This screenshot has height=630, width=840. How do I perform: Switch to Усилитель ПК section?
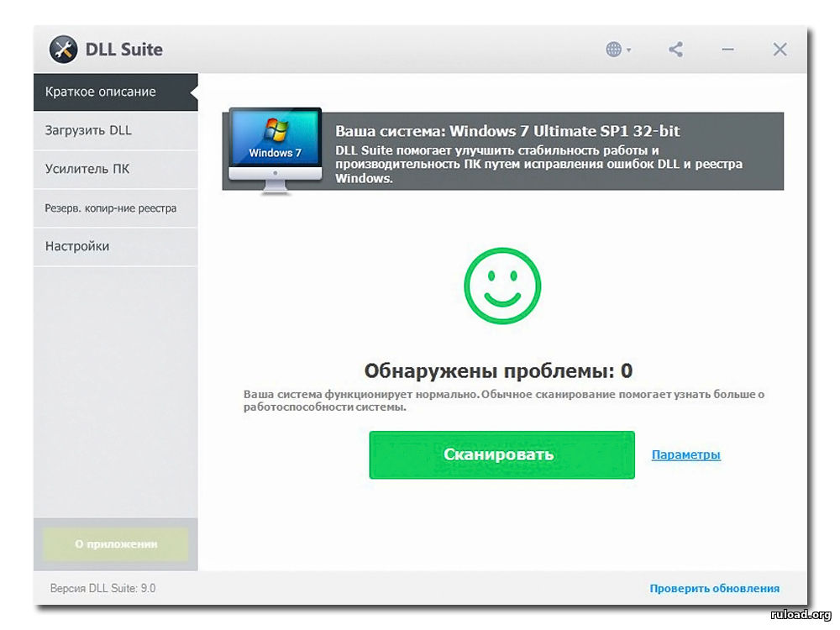[115, 169]
